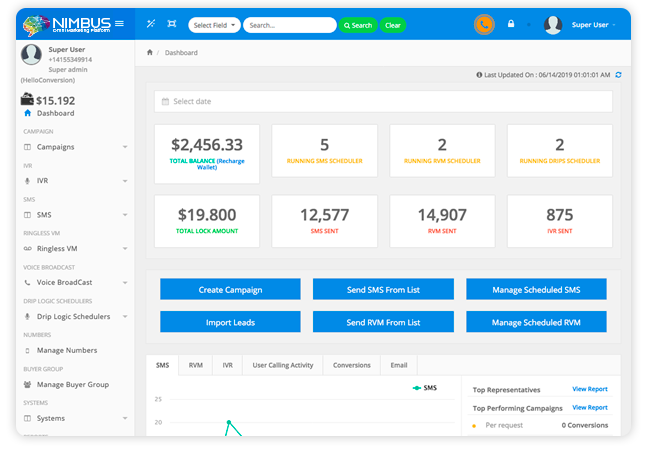Open the orange phone dialer icon
This screenshot has width=647, height=450.
tap(484, 25)
